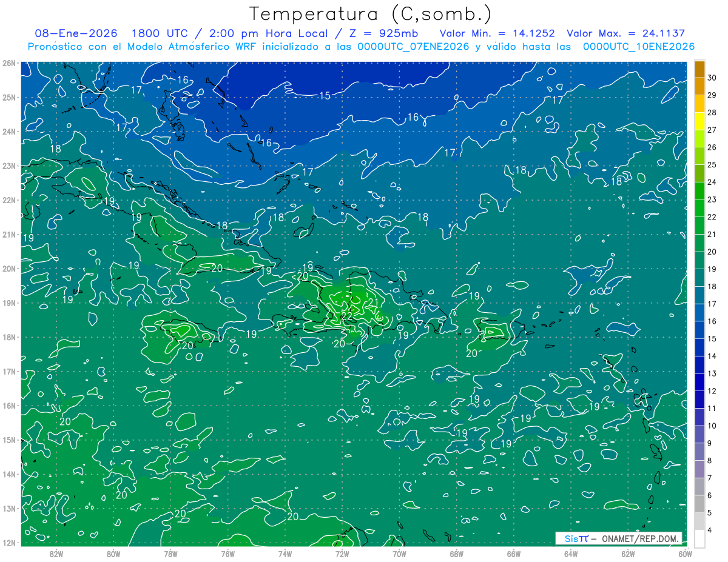
Task: Click the Sisπ logo text
Action: pos(576,538)
